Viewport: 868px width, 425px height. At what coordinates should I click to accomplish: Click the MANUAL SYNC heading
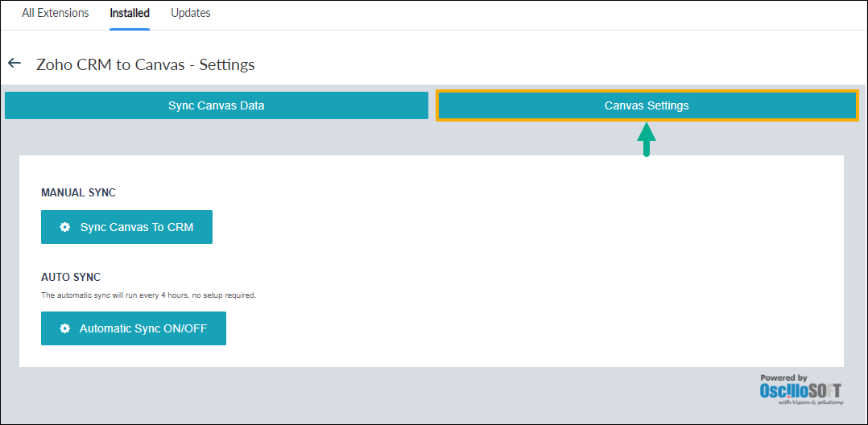pyautogui.click(x=79, y=193)
